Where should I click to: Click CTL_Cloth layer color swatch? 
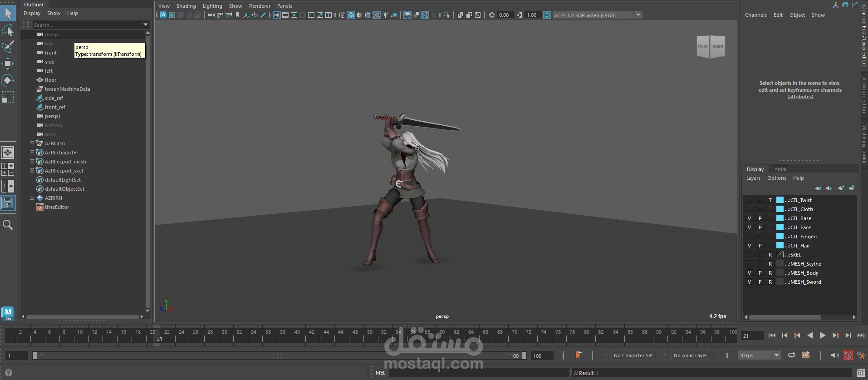coord(780,209)
